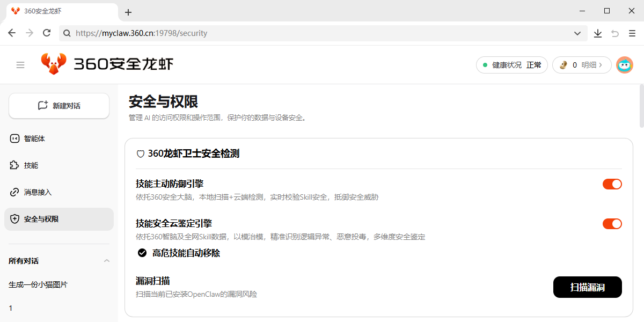
Task: Turn off 技能安全云鉴定引擎 switch
Action: 612,224
